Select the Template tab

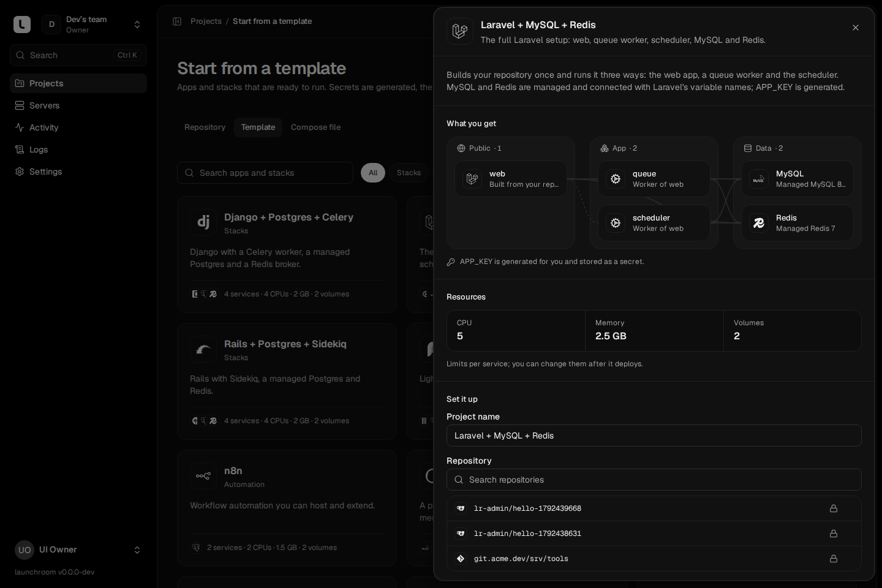tap(258, 127)
